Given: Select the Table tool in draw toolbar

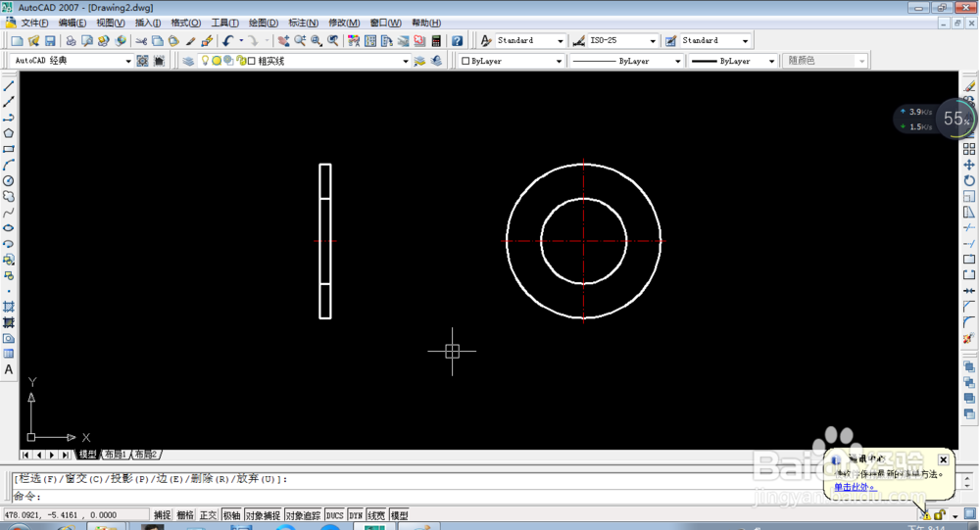Looking at the screenshot, I should click(x=9, y=354).
